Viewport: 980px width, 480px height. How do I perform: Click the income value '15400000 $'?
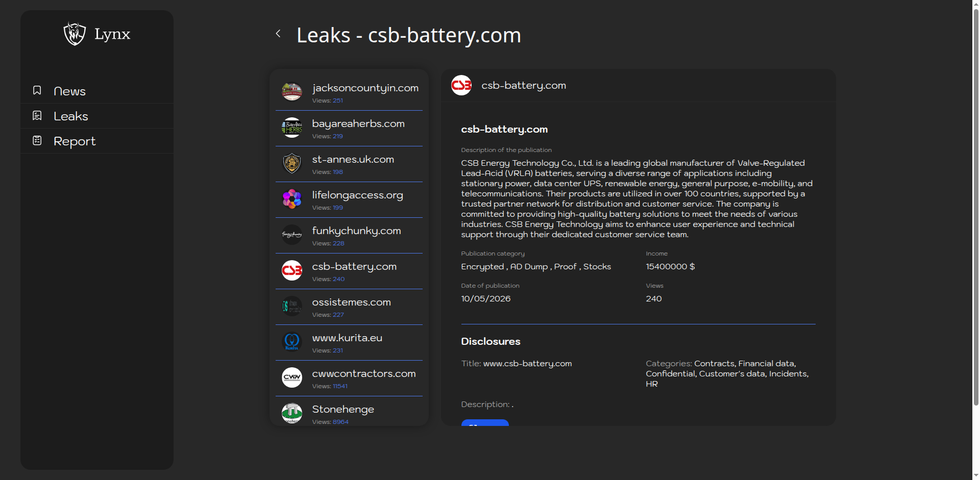[x=670, y=267]
